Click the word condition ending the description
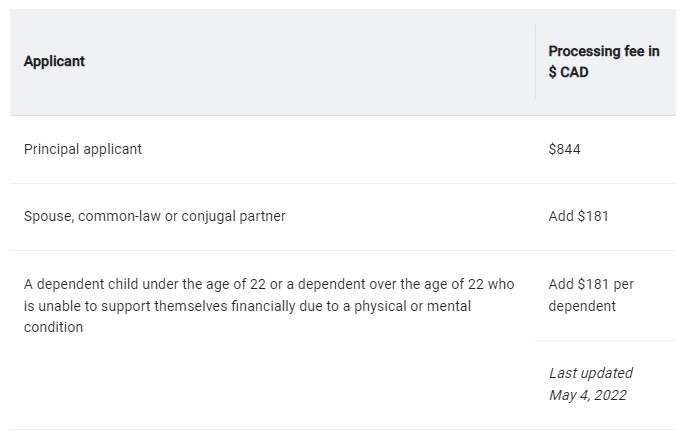Viewport: 689px width, 447px height. [x=53, y=327]
